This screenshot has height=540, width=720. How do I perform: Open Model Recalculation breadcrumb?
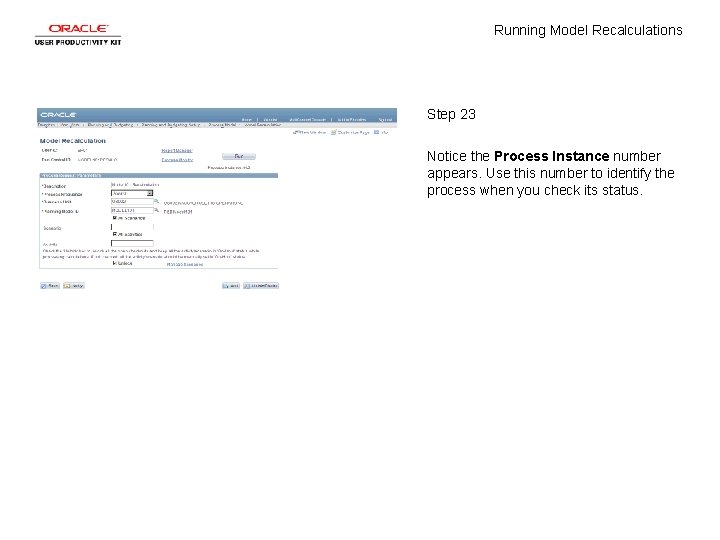tap(263, 125)
